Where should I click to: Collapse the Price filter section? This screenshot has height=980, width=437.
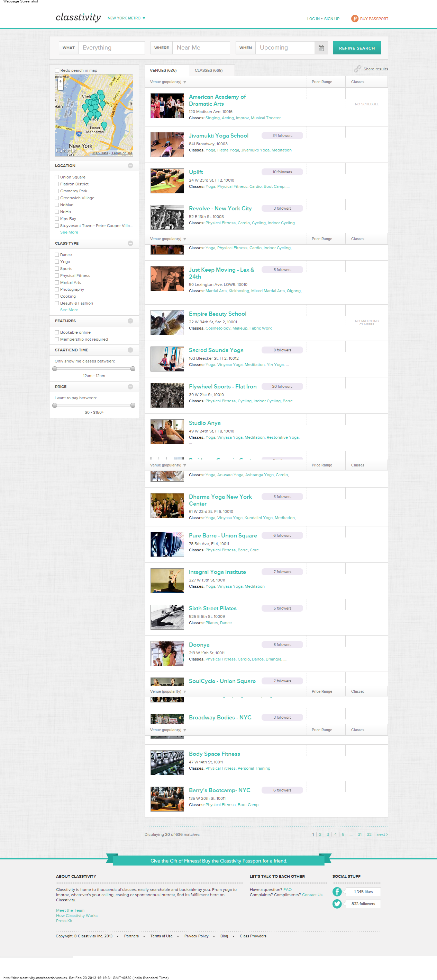click(130, 386)
